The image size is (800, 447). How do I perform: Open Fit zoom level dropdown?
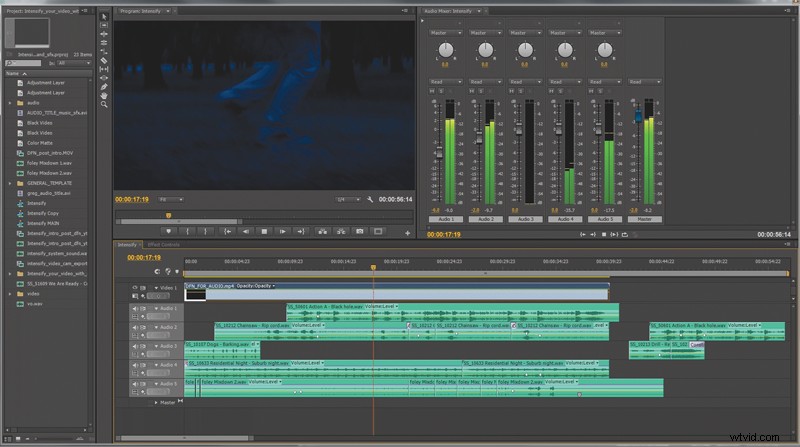(x=170, y=200)
